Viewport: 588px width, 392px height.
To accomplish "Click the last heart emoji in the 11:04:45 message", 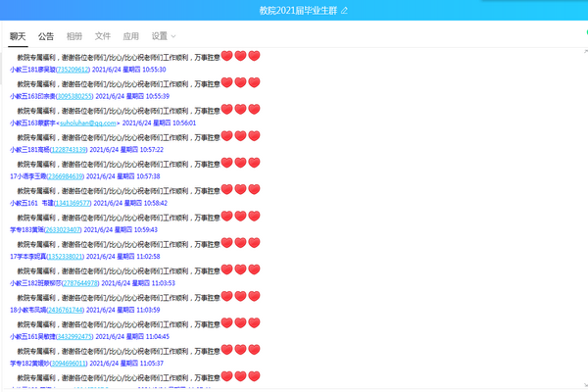I will pyautogui.click(x=254, y=322).
